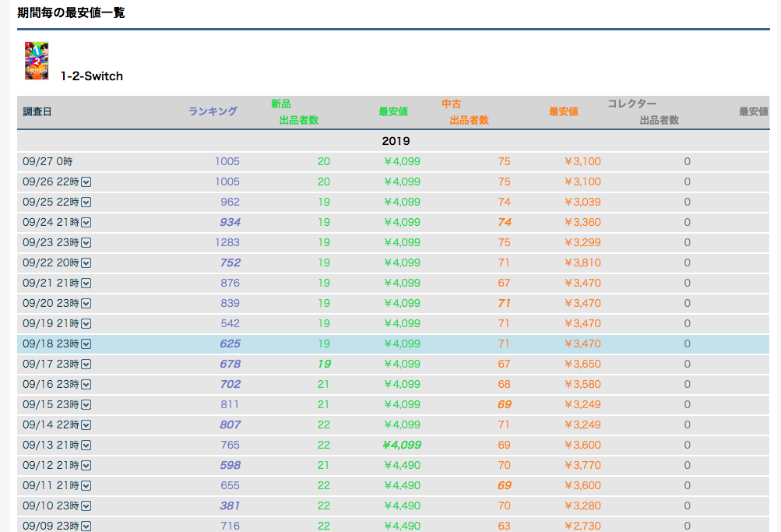Viewport: 781px width, 532px height.
Task: Select the 09/27 0時 date cell
Action: pyautogui.click(x=47, y=161)
